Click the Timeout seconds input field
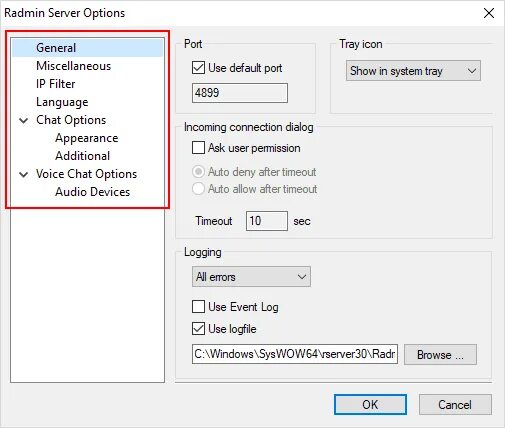The height and width of the screenshot is (428, 505). tap(267, 221)
